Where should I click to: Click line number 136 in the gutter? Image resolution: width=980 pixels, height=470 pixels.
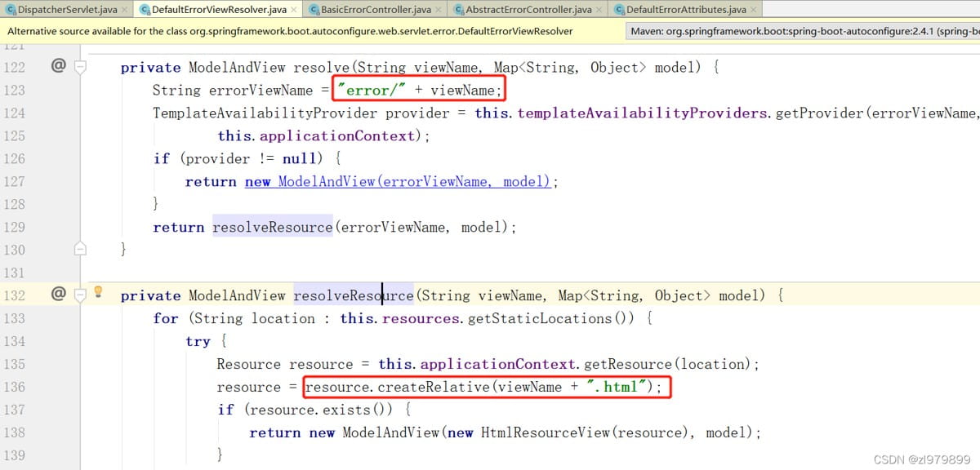click(14, 387)
